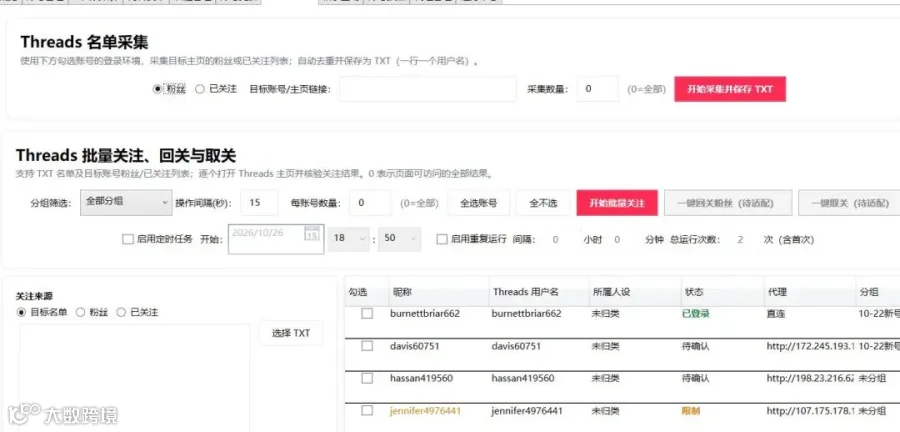Viewport: 900px width, 432px height.
Task: Click 未分组 cell in hassan419560 row
Action: pos(872,378)
